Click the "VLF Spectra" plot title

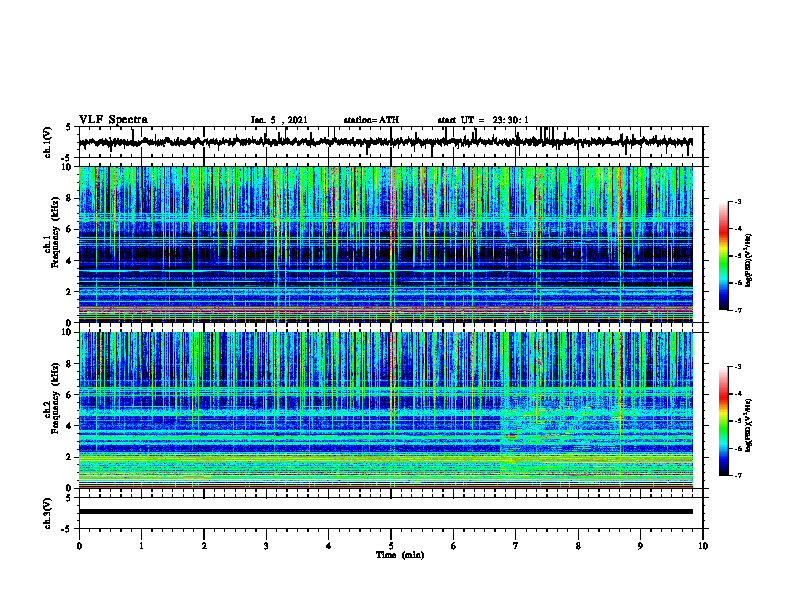pos(113,120)
